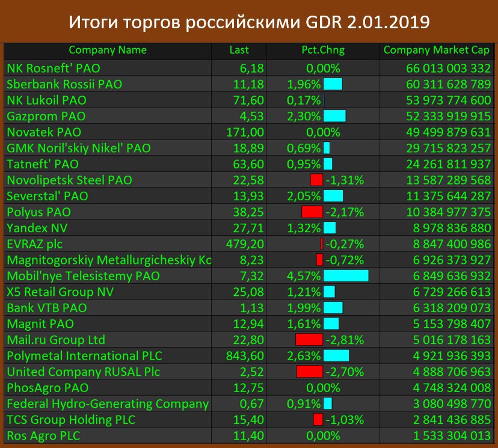The width and height of the screenshot is (498, 448).
Task: Click Mail.ru red -2,81% change bar
Action: pyautogui.click(x=309, y=340)
